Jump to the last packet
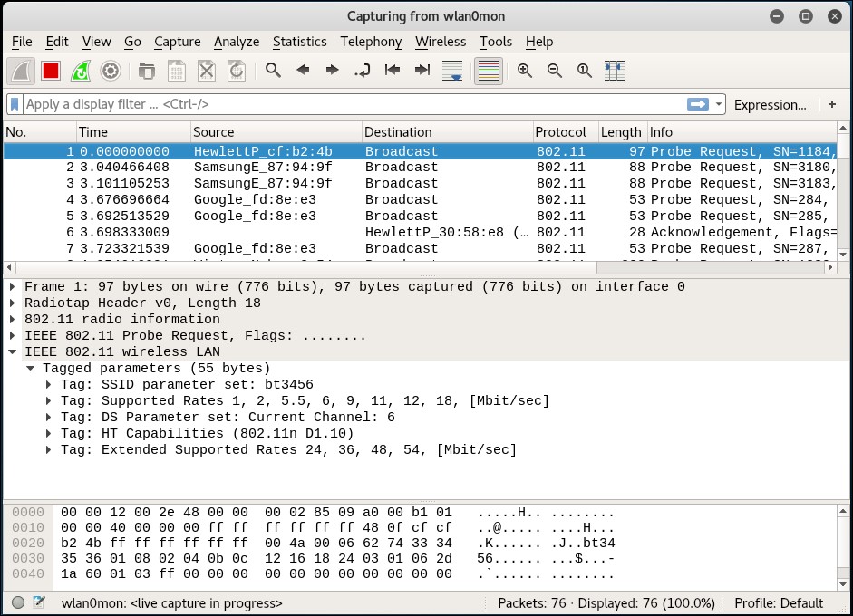This screenshot has height=616, width=853. click(x=422, y=70)
